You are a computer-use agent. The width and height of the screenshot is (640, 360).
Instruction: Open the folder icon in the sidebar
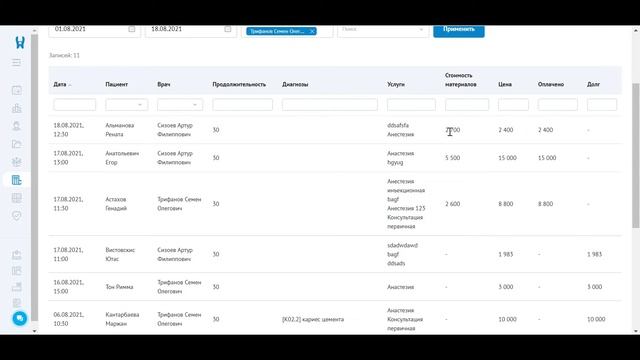[x=16, y=144]
